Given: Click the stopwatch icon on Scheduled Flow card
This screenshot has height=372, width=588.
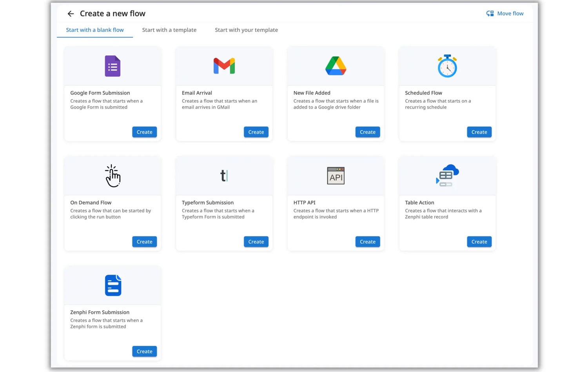Looking at the screenshot, I should [447, 65].
